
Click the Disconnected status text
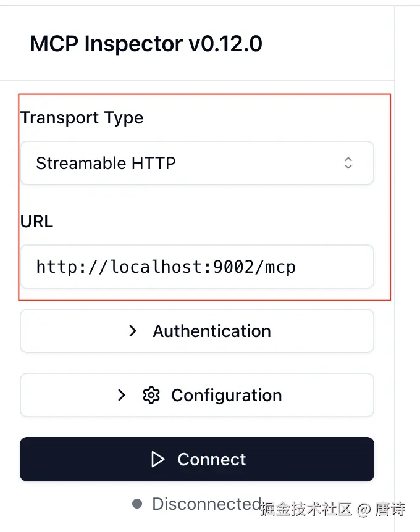tap(206, 504)
